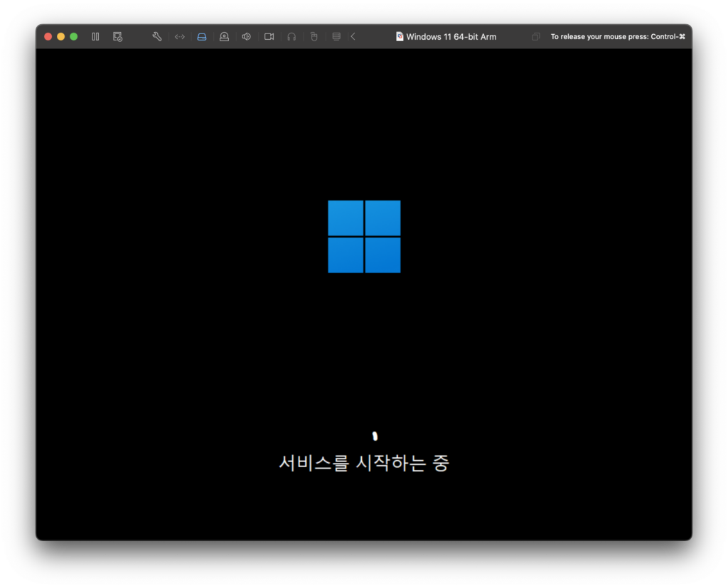The height and width of the screenshot is (588, 728).
Task: Take a snapshot of the virtual machine
Action: (x=118, y=36)
